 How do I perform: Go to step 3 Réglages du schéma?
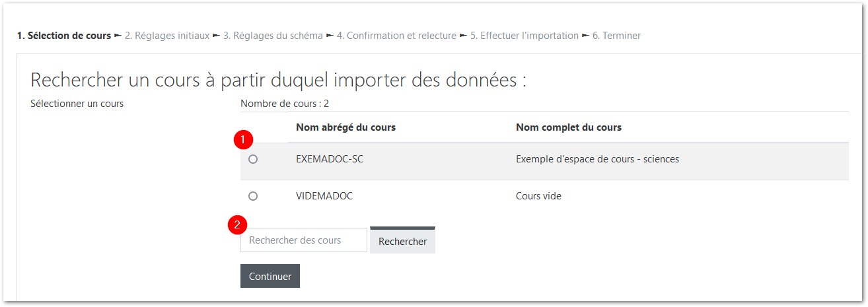273,36
